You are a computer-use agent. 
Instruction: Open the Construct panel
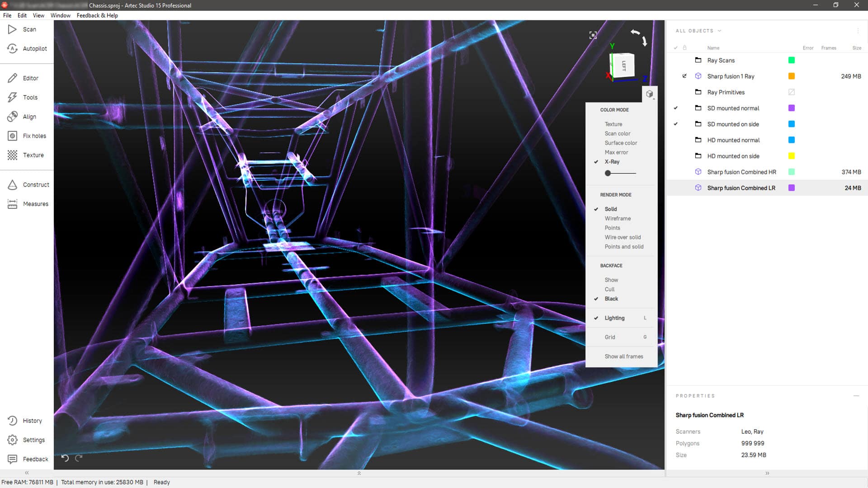click(36, 184)
